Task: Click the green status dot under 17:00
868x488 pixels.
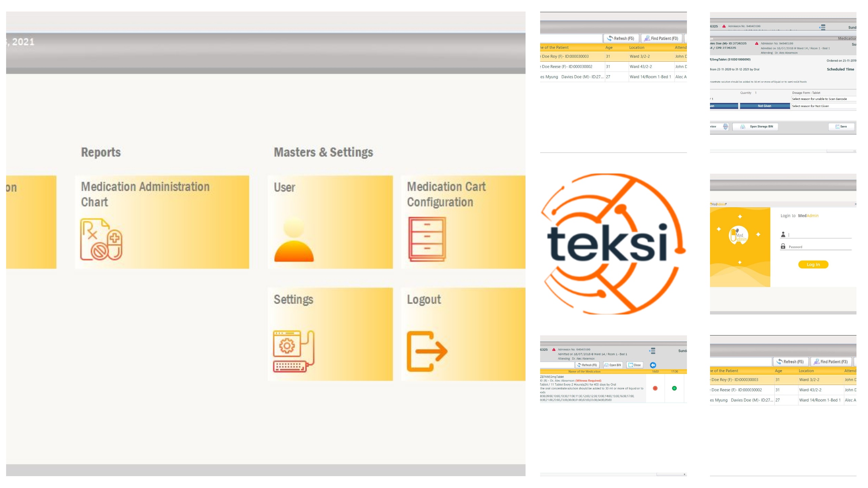Action: (x=674, y=388)
